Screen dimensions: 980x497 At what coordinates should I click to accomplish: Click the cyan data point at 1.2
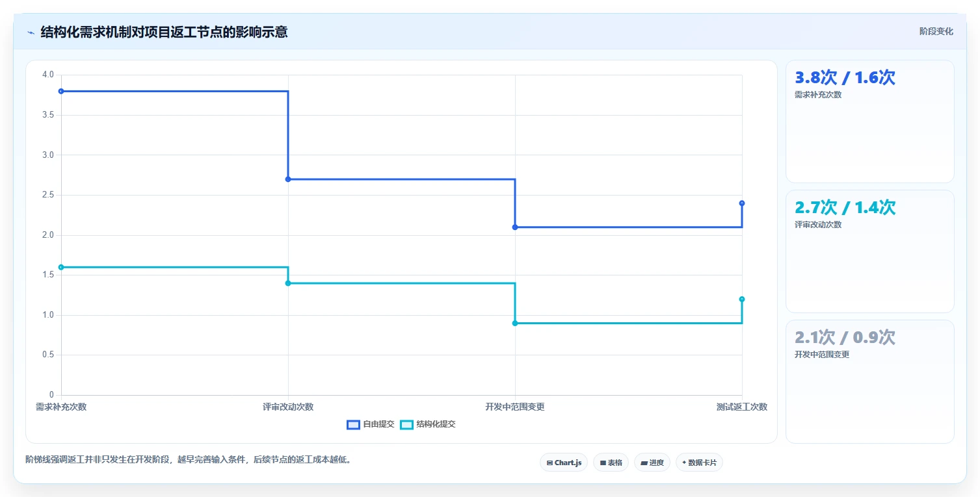pyautogui.click(x=742, y=299)
